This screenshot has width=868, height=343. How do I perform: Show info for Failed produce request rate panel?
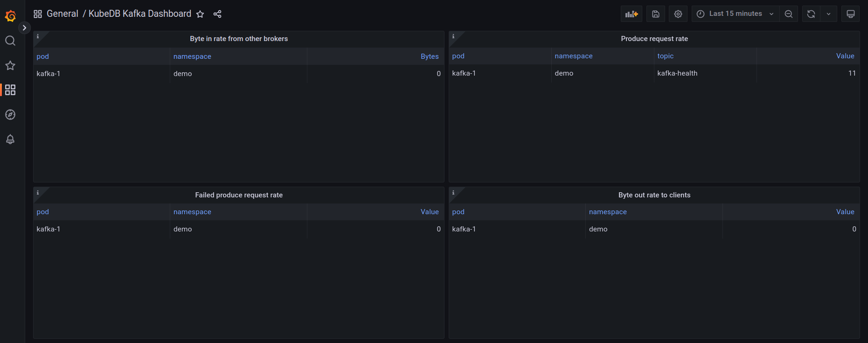(38, 193)
